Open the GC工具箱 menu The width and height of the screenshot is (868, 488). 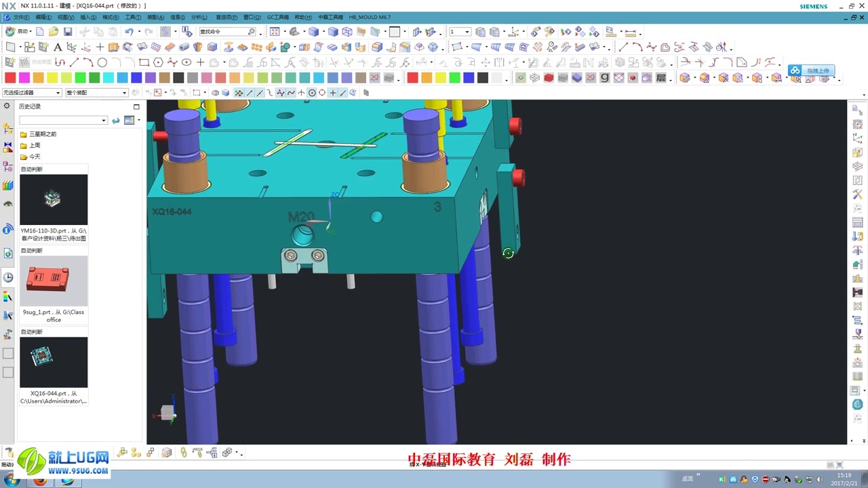pyautogui.click(x=277, y=17)
